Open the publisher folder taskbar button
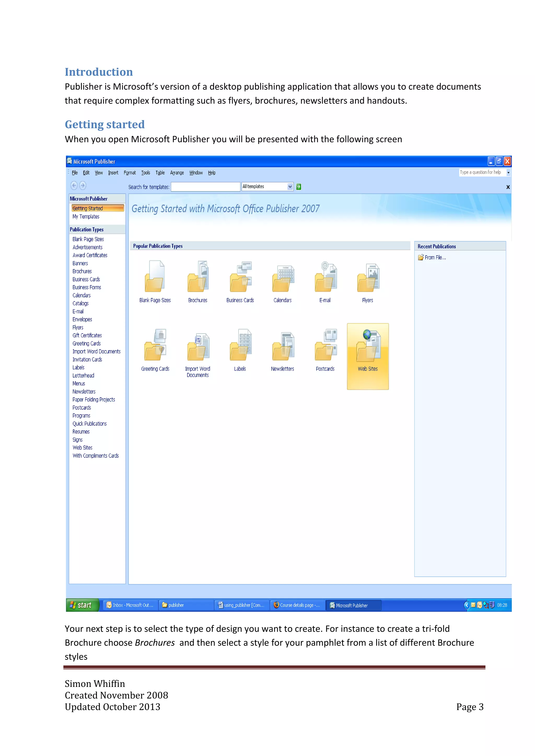Viewport: 535px width, 756px height. coord(186,605)
